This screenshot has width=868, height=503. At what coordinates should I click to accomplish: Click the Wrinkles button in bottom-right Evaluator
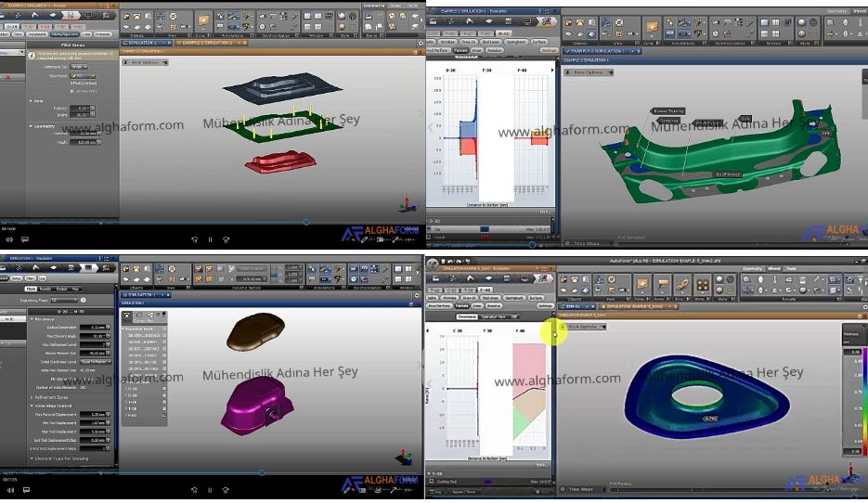[449, 298]
